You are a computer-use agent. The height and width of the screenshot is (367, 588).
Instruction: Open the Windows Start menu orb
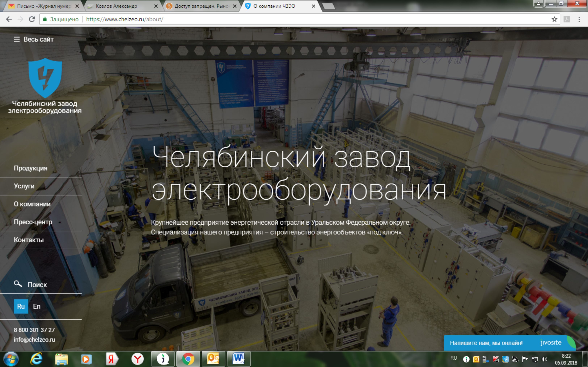[x=11, y=359]
